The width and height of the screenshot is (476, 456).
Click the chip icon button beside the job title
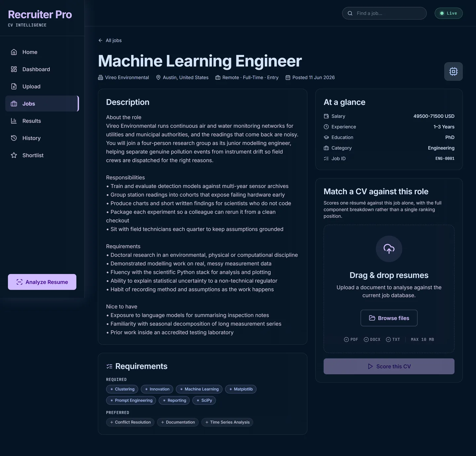454,71
